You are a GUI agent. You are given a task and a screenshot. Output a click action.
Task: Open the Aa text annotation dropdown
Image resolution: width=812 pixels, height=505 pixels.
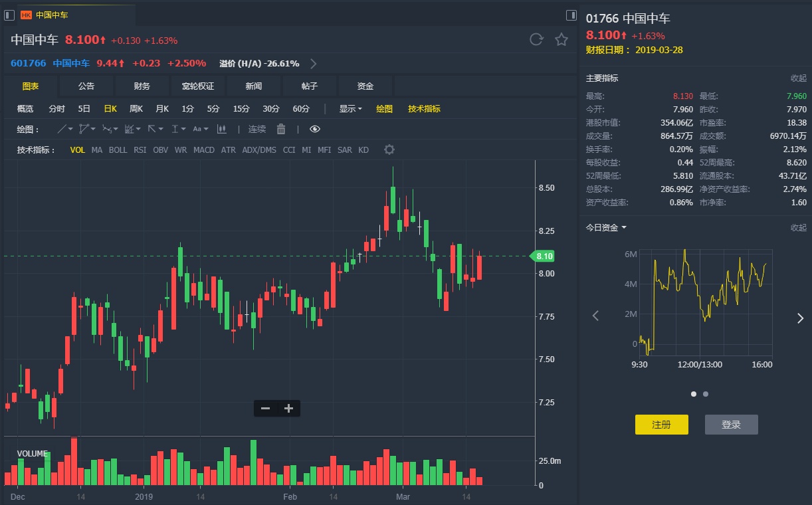[200, 129]
